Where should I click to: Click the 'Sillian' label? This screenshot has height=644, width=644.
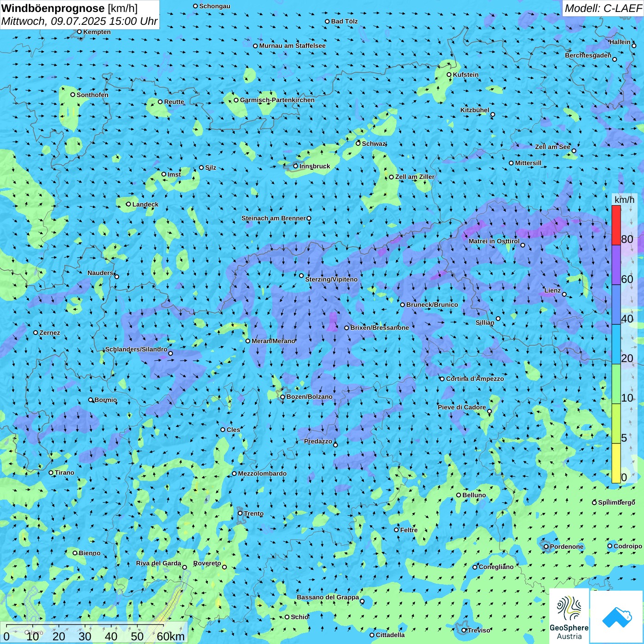point(485,322)
